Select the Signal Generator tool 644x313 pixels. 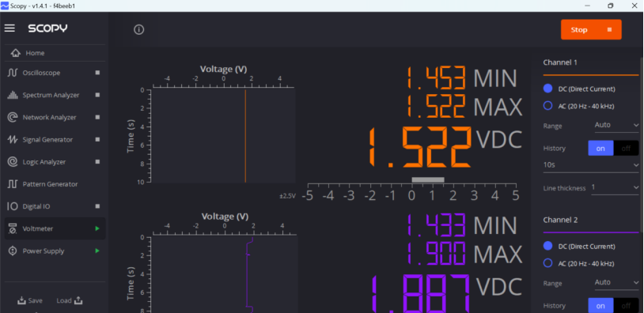55,139
